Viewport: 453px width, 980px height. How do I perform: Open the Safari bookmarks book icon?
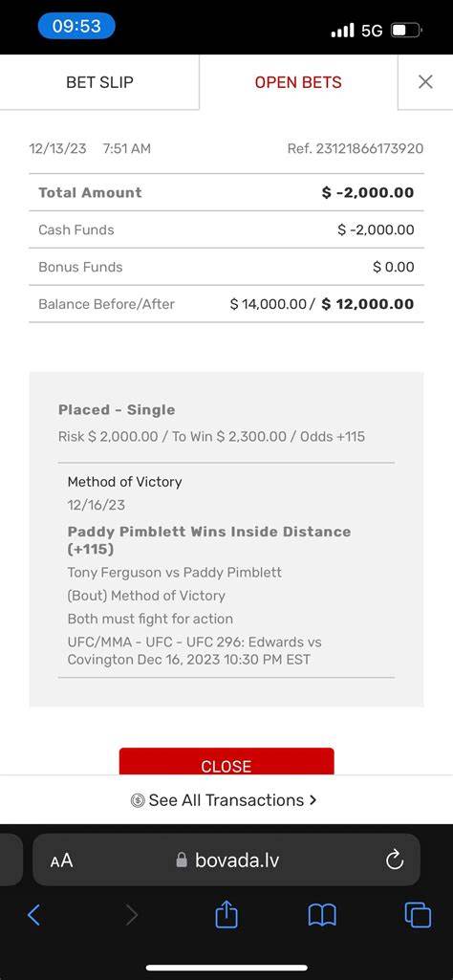click(x=322, y=916)
